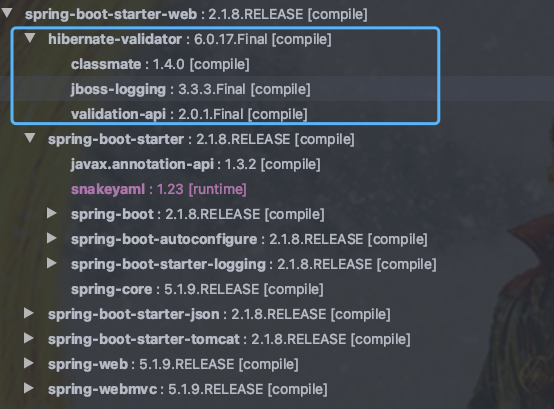Select the snakeyaml runtime dependency
The width and height of the screenshot is (554, 409).
tap(159, 190)
